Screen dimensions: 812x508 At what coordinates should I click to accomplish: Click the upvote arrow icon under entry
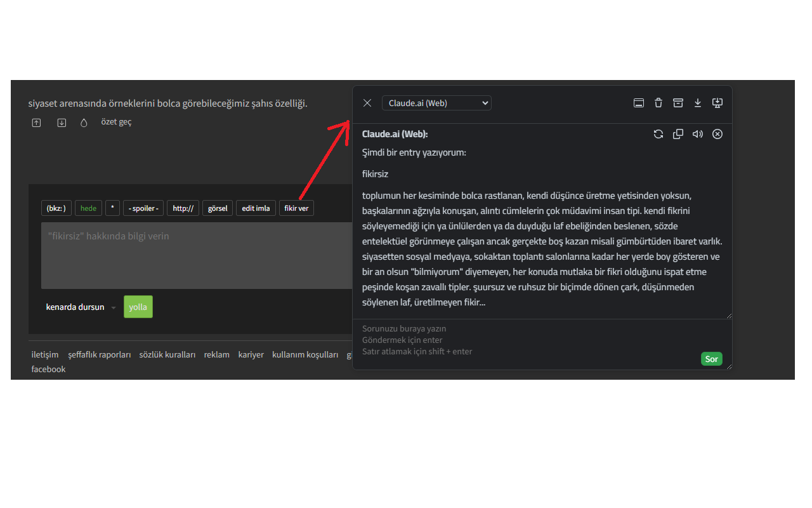coord(36,123)
